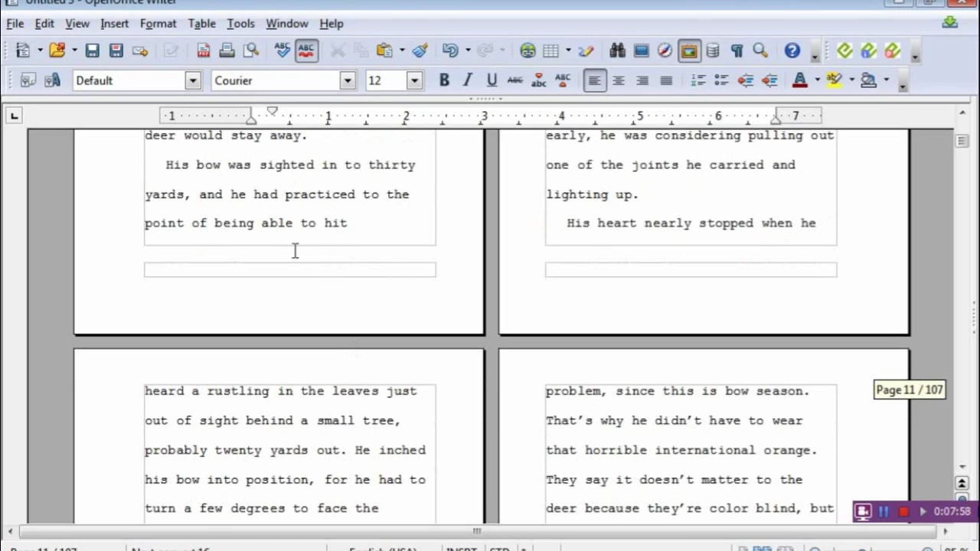This screenshot has height=551, width=980.
Task: Open Styles and Formatting window
Action: pos(28,80)
